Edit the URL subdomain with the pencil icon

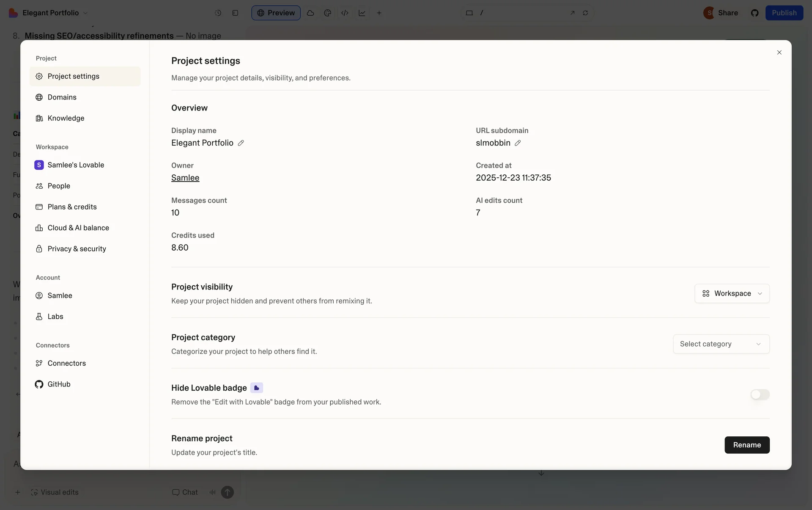point(518,143)
